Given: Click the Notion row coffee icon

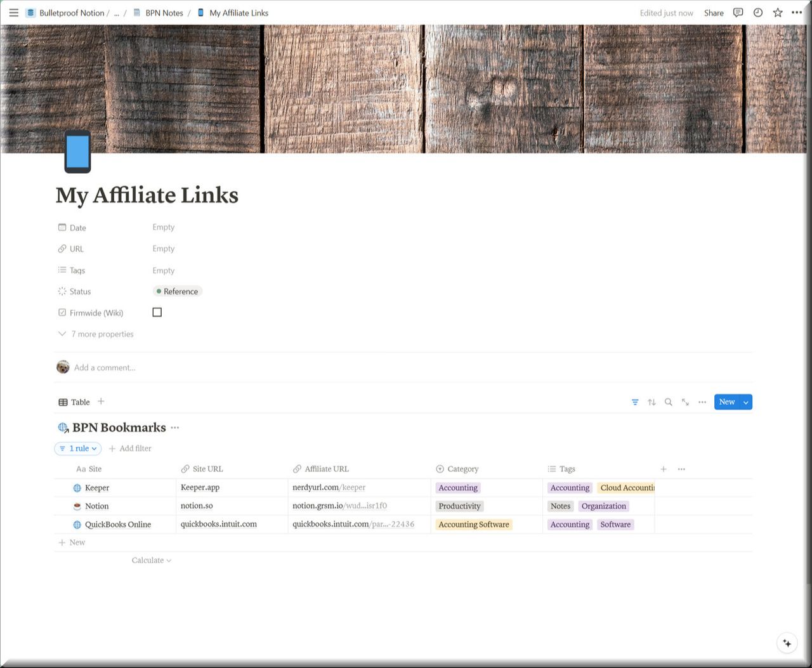Looking at the screenshot, I should pos(77,506).
